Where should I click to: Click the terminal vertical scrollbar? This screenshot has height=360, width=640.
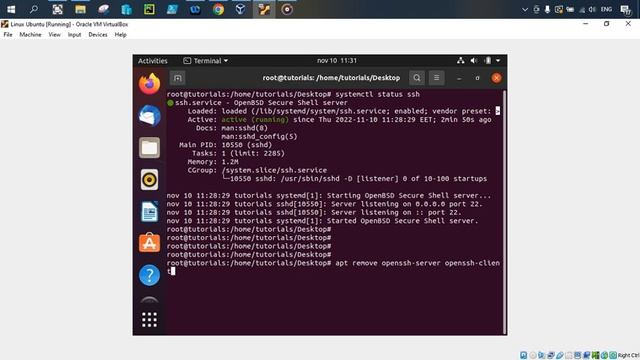pos(505,212)
